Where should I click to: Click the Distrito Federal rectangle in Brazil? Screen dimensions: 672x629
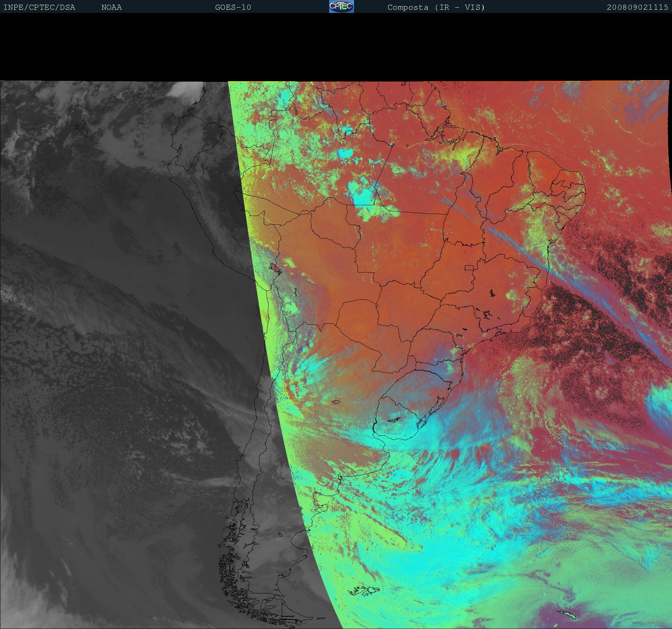coord(469,267)
